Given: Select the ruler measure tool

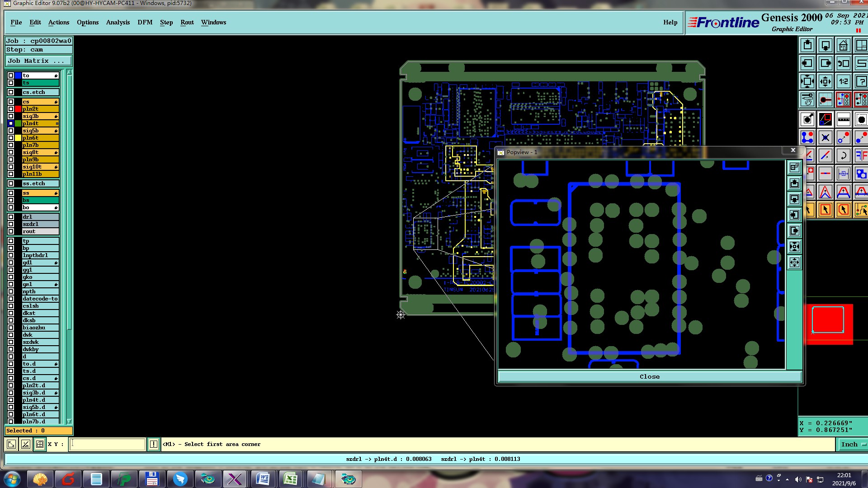Looking at the screenshot, I should [843, 120].
